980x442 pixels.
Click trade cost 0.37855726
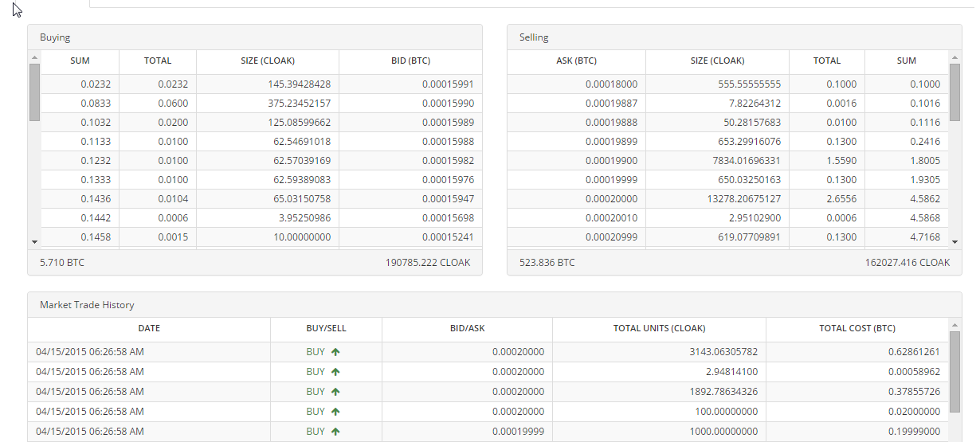coord(915,391)
